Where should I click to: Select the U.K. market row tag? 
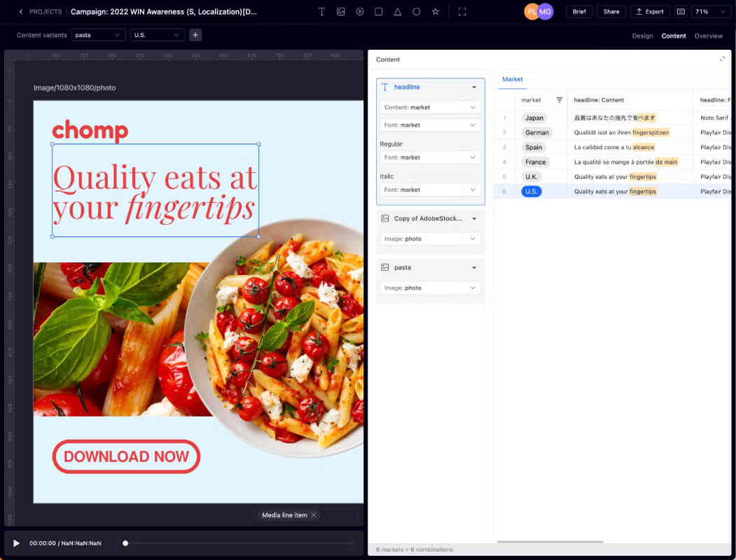(x=532, y=177)
